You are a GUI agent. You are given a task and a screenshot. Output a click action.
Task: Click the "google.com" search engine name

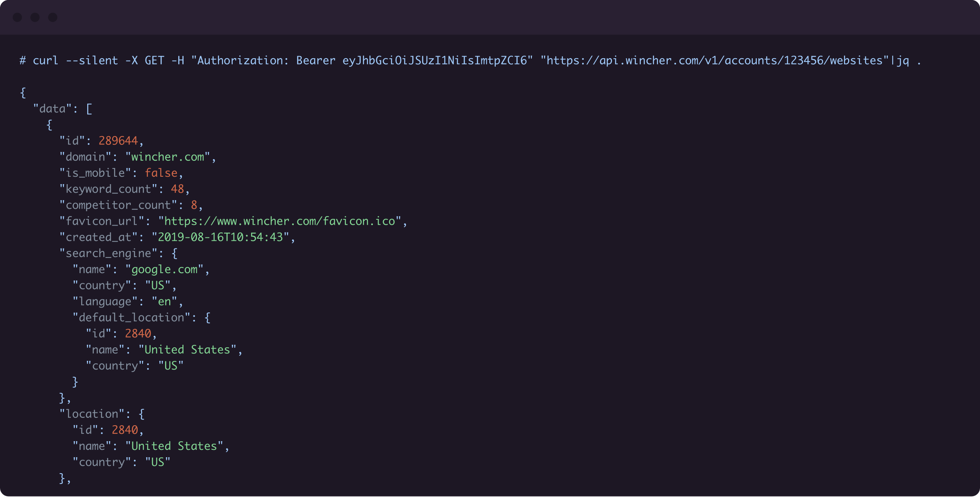164,269
